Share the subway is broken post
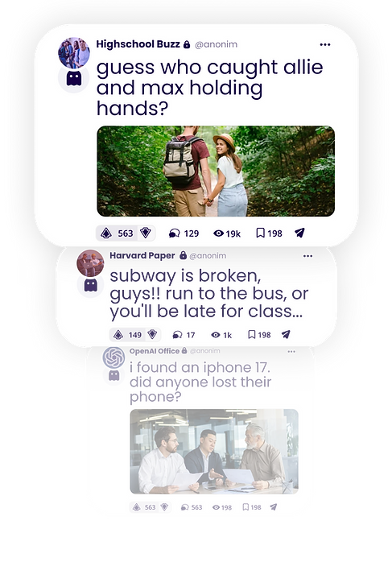This screenshot has height=566, width=392. pyautogui.click(x=286, y=335)
